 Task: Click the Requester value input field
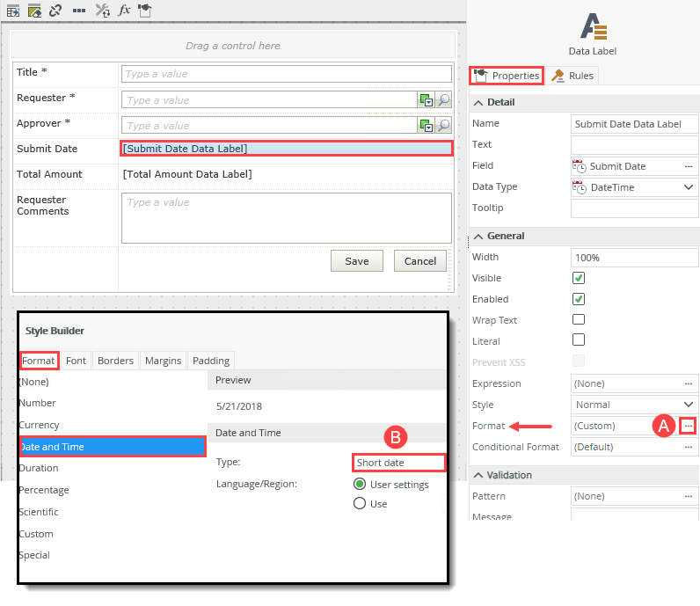tap(269, 100)
